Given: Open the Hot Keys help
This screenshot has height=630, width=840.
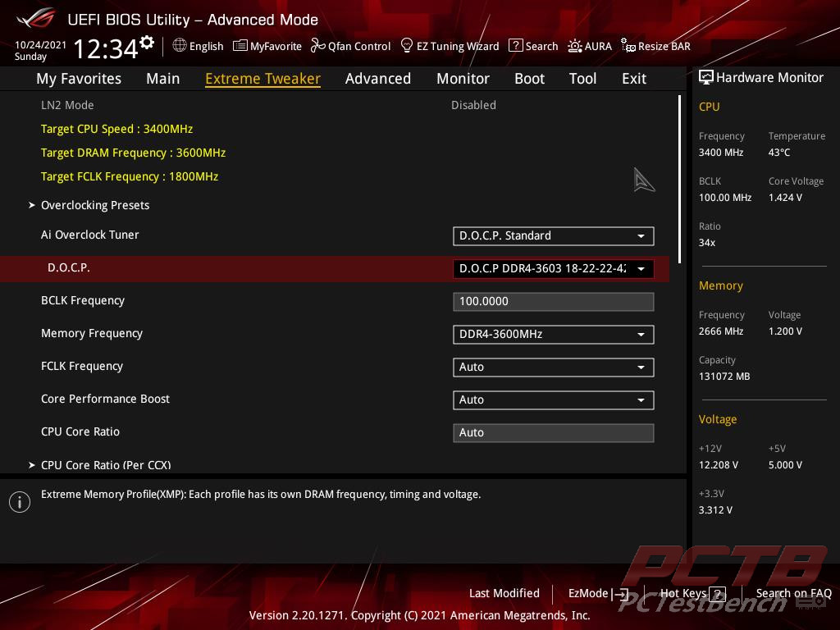Looking at the screenshot, I should (x=692, y=594).
